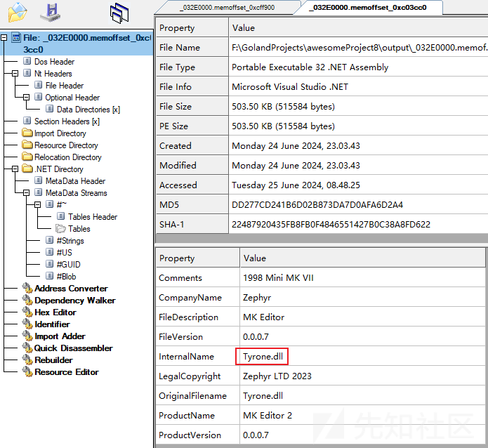Collapse the Optional Header tree node
The width and height of the screenshot is (488, 448).
pos(26,98)
